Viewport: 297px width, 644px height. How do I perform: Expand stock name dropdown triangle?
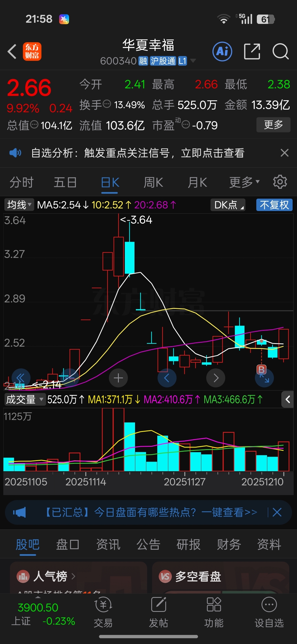pyautogui.click(x=193, y=60)
